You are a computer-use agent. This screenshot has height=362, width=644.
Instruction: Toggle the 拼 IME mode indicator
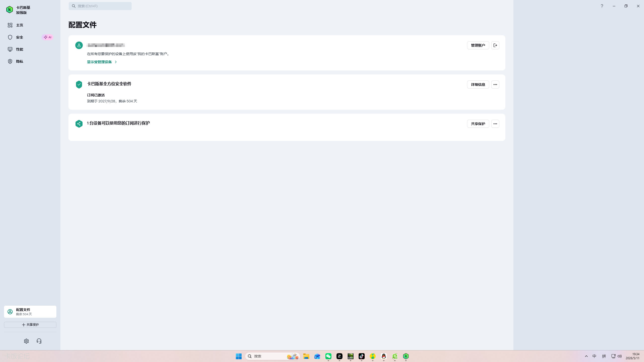(x=604, y=356)
